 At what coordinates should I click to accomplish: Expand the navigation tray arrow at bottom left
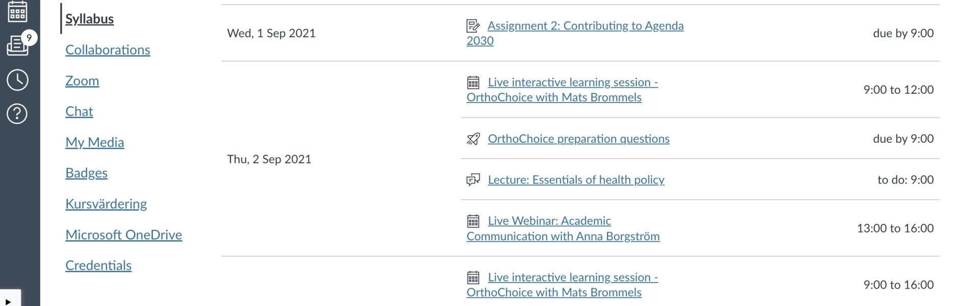point(9,301)
